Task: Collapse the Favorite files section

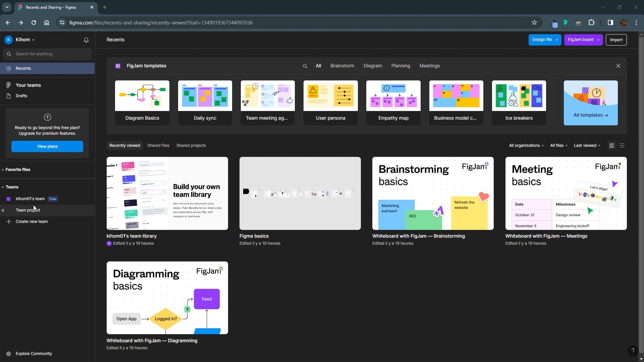Action: tap(3, 170)
